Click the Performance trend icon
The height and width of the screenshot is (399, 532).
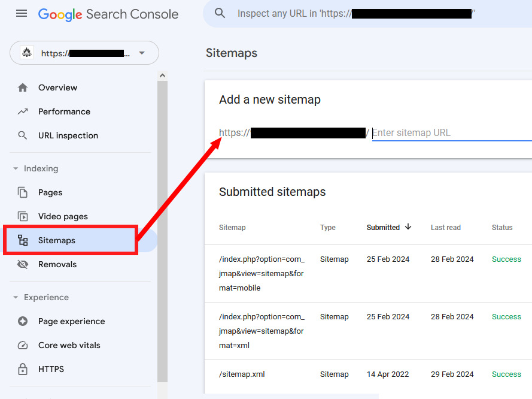point(23,111)
